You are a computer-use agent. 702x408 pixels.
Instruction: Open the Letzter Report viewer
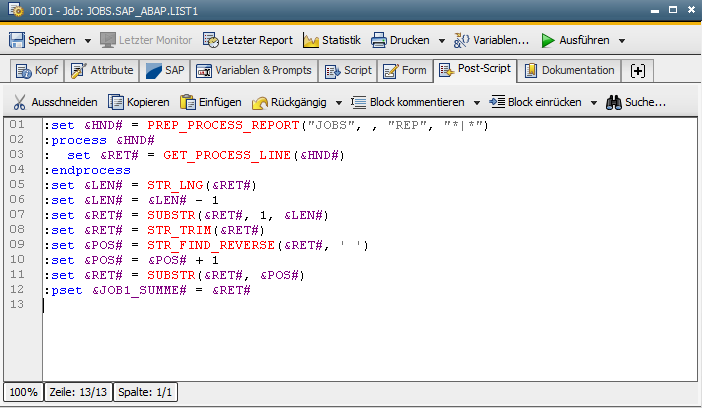click(248, 40)
